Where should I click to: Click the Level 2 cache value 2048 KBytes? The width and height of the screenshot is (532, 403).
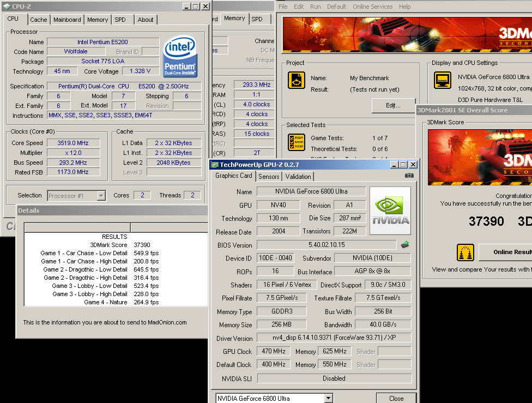173,163
